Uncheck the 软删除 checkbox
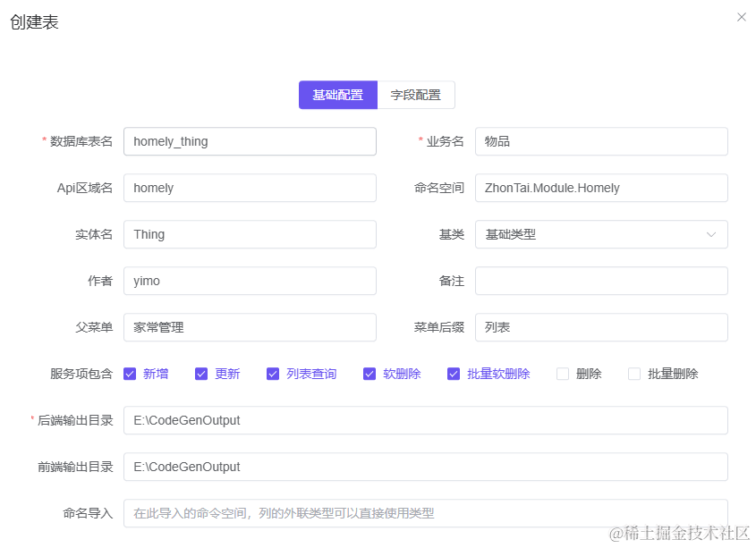 tap(370, 374)
